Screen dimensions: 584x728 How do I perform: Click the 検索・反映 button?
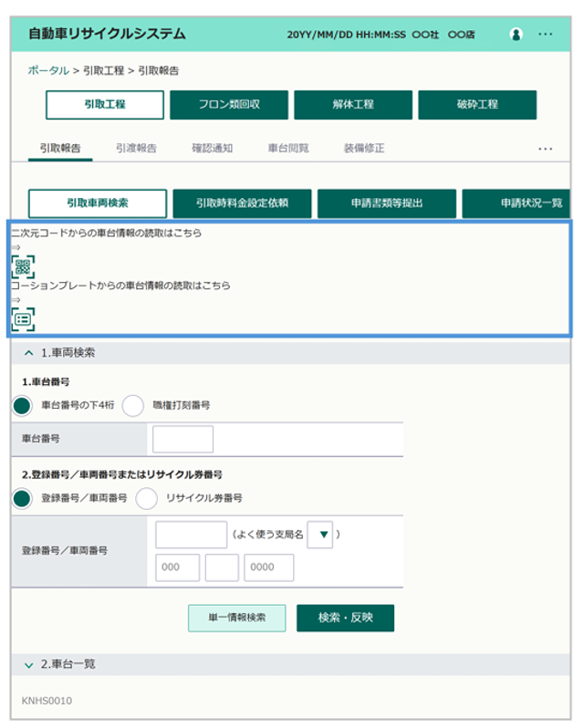[345, 618]
